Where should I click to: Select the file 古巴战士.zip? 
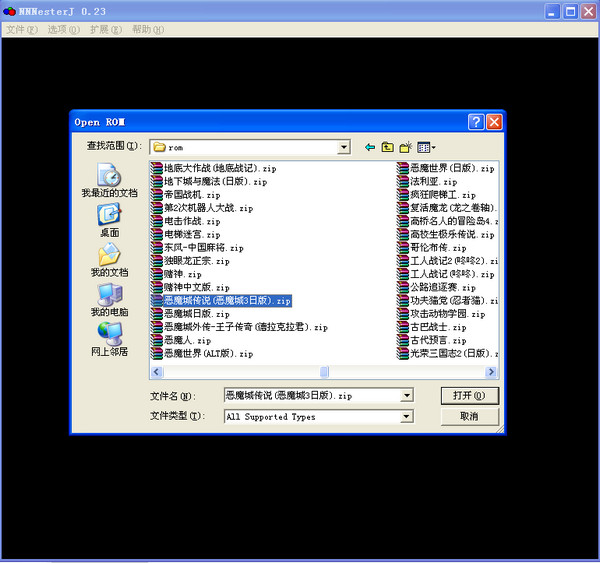[437, 327]
